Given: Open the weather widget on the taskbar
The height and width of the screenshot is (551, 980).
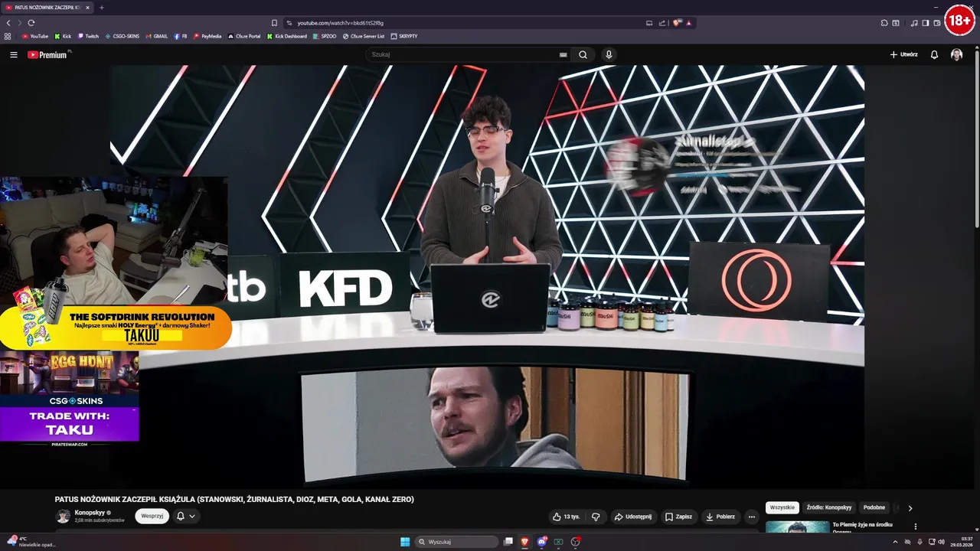Looking at the screenshot, I should tap(31, 542).
